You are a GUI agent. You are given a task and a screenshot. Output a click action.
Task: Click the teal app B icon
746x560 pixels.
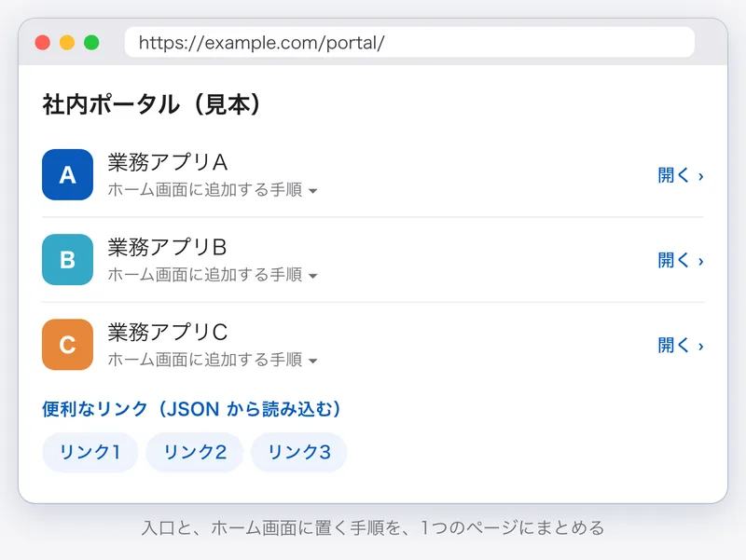tap(67, 260)
